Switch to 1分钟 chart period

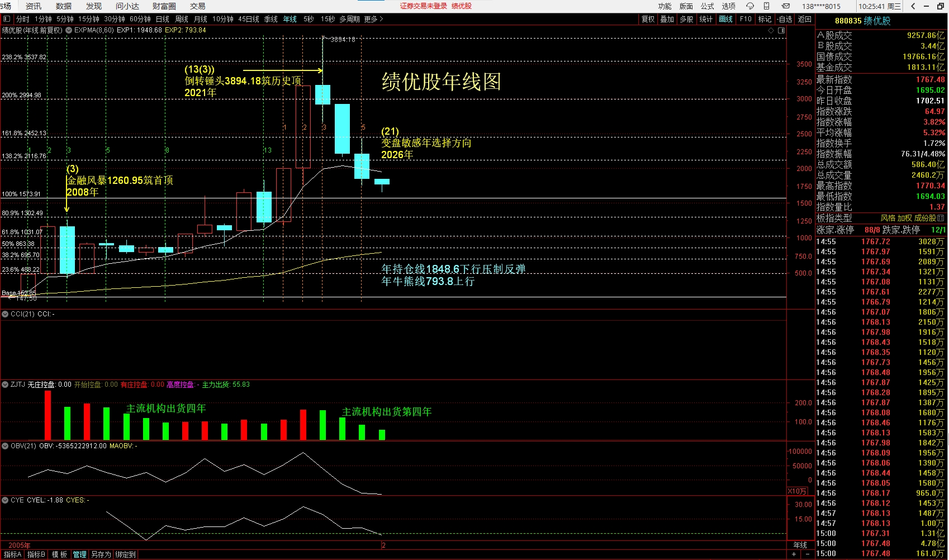tap(43, 19)
